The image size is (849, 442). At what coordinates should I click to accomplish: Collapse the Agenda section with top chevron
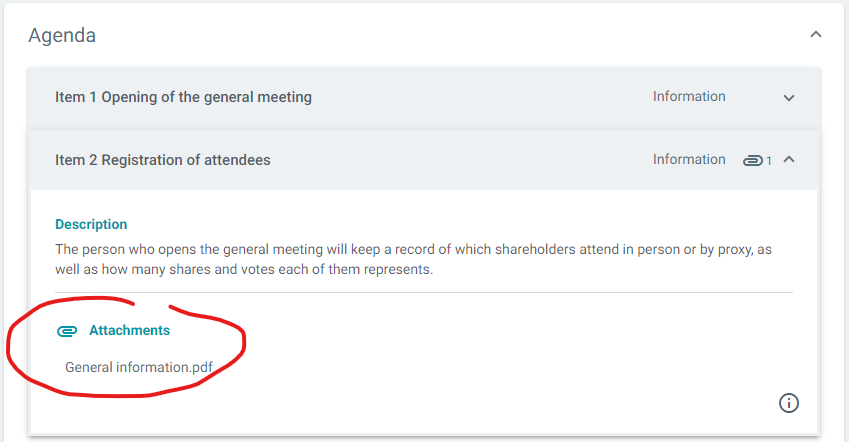click(x=815, y=35)
